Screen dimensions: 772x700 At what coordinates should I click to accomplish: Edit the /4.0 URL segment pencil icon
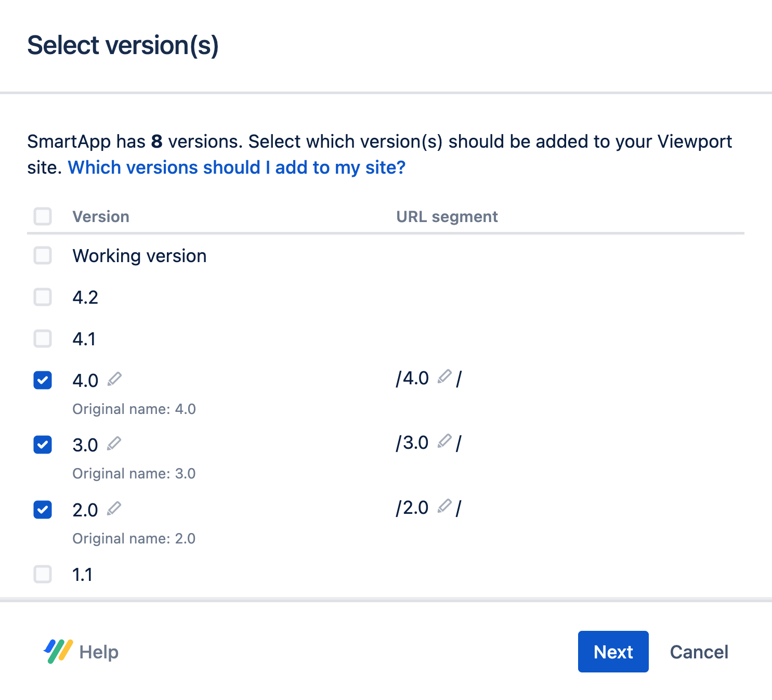(444, 377)
